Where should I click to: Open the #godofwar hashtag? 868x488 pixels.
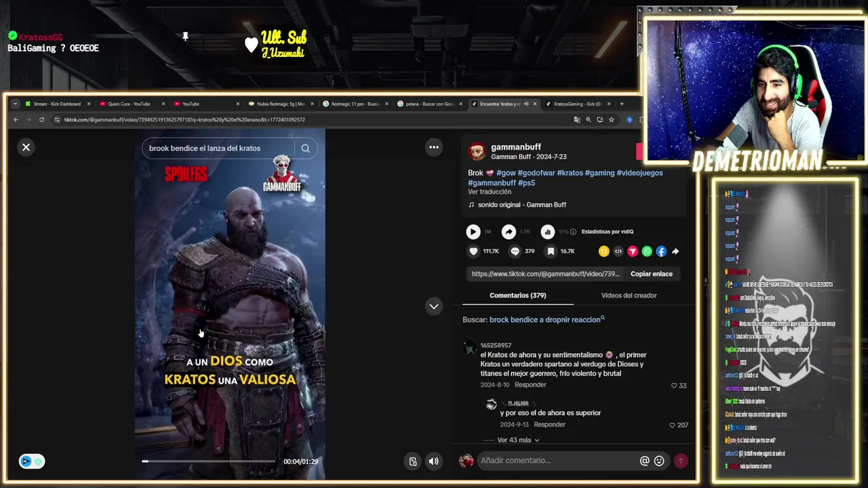[536, 173]
